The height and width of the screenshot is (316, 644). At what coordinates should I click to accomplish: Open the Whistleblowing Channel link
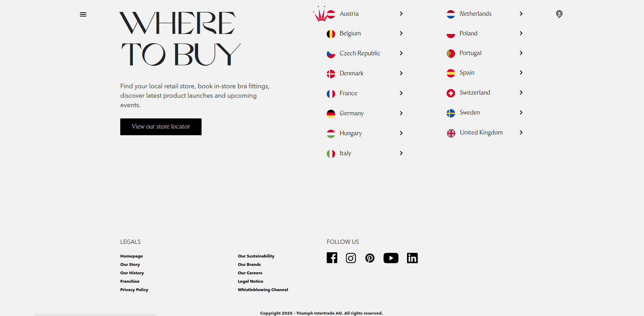263,290
